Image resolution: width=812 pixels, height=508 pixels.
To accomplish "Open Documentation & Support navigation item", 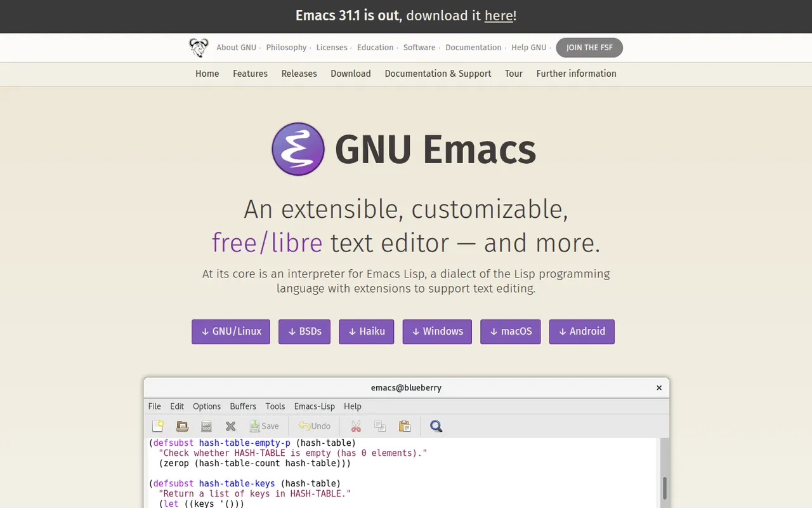I will click(438, 74).
